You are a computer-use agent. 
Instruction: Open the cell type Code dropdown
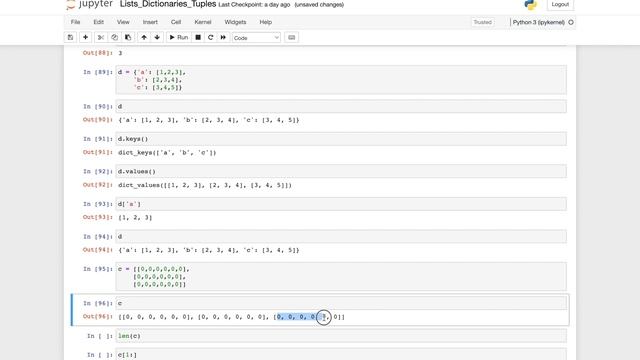256,38
